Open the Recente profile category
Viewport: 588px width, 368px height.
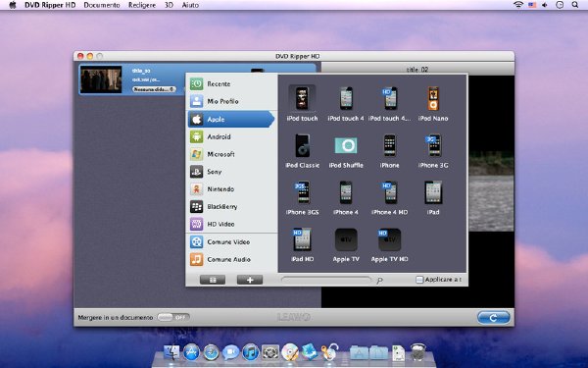(231, 83)
